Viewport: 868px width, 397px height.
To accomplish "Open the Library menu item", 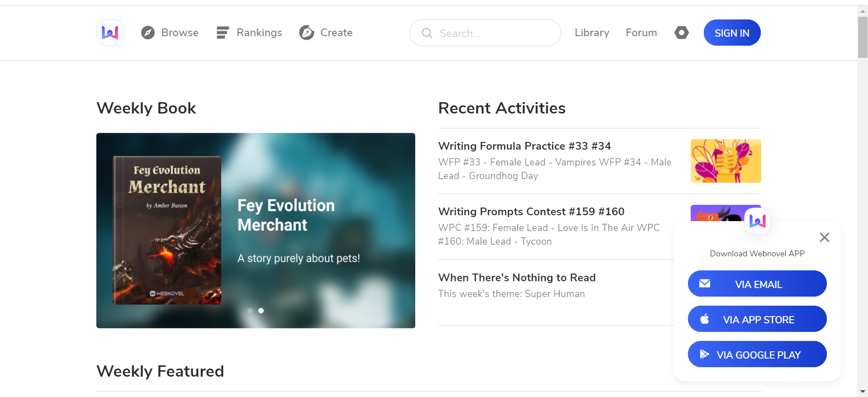I will click(x=592, y=33).
